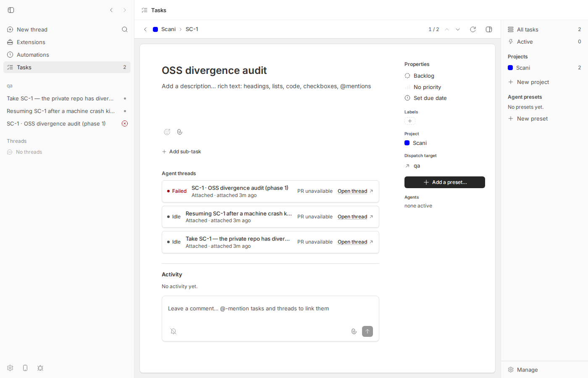This screenshot has width=588, height=378.
Task: Toggle the left sidebar panel icon
Action: pyautogui.click(x=11, y=10)
